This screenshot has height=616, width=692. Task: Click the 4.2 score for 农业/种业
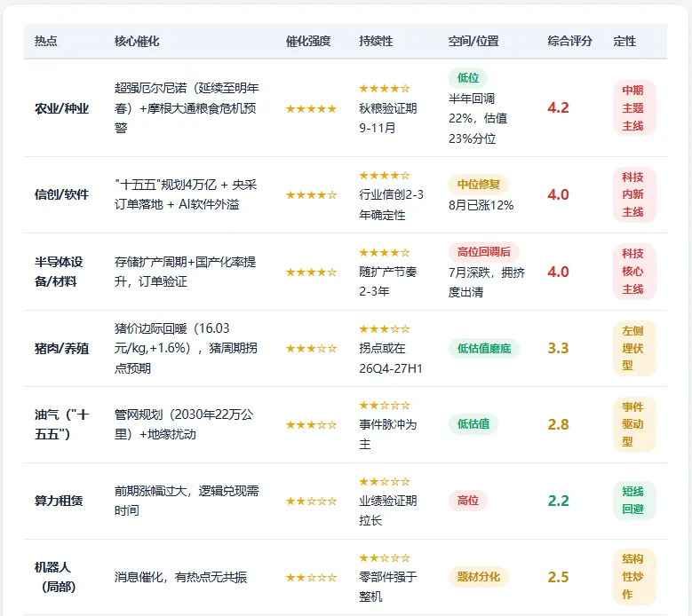(x=558, y=108)
